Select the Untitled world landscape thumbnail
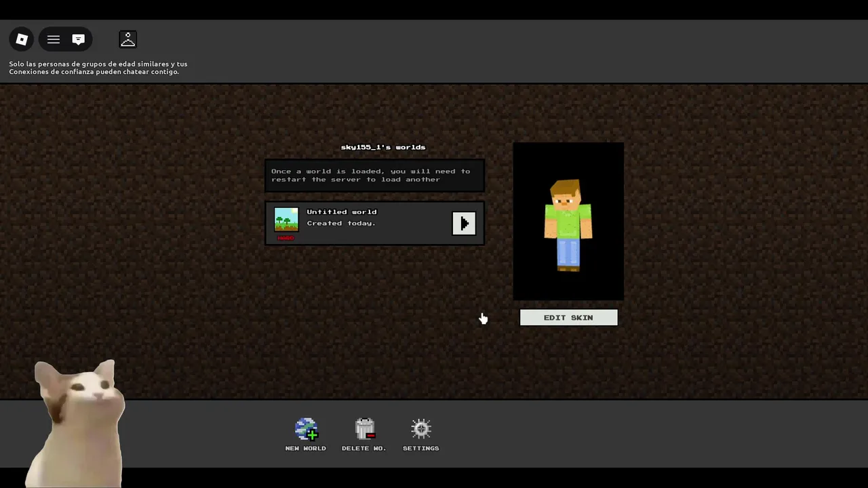This screenshot has height=488, width=868. (x=286, y=220)
